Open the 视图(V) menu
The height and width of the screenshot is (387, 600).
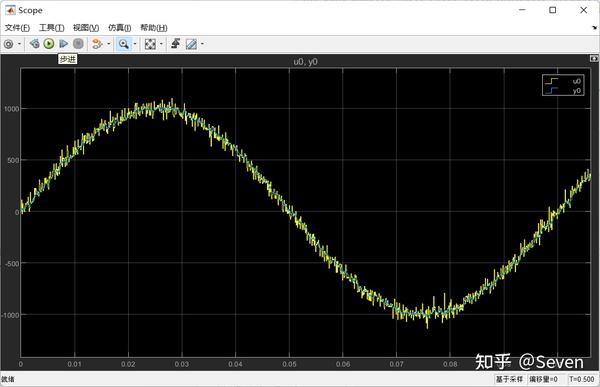(86, 28)
